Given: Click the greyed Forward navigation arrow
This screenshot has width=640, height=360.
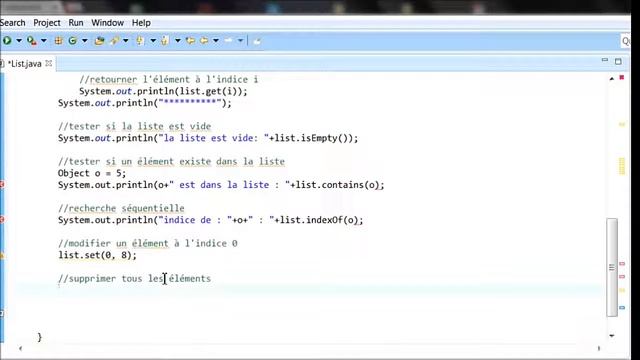Looking at the screenshot, I should pos(229,40).
